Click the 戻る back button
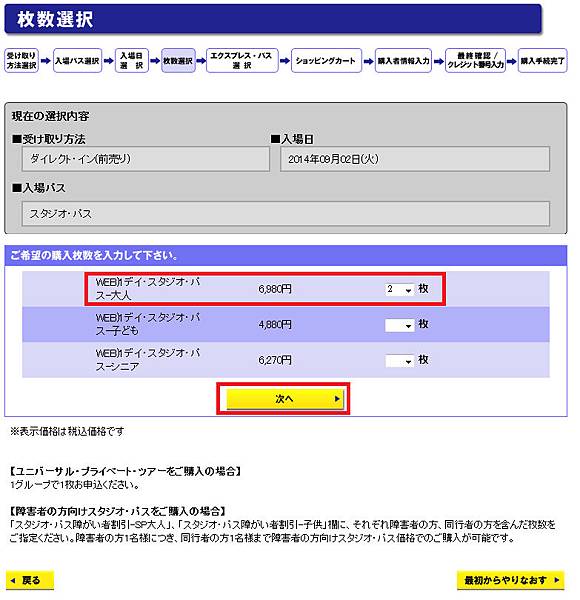The height and width of the screenshot is (600, 580). [x=30, y=580]
